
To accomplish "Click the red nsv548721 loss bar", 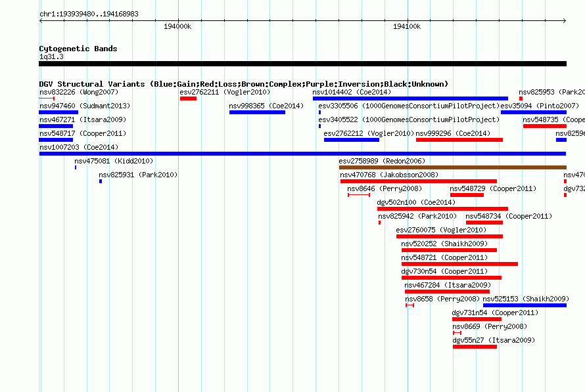I will (x=459, y=264).
